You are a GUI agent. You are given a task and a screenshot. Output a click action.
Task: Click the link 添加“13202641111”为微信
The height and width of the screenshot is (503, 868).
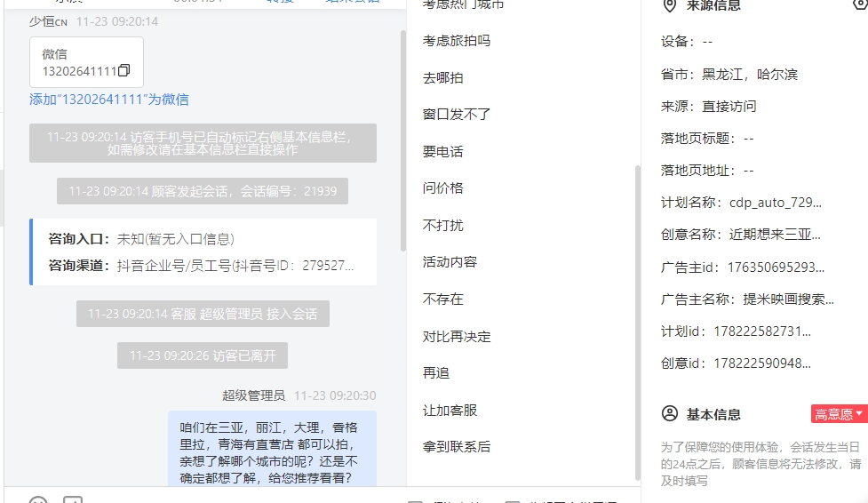click(109, 100)
